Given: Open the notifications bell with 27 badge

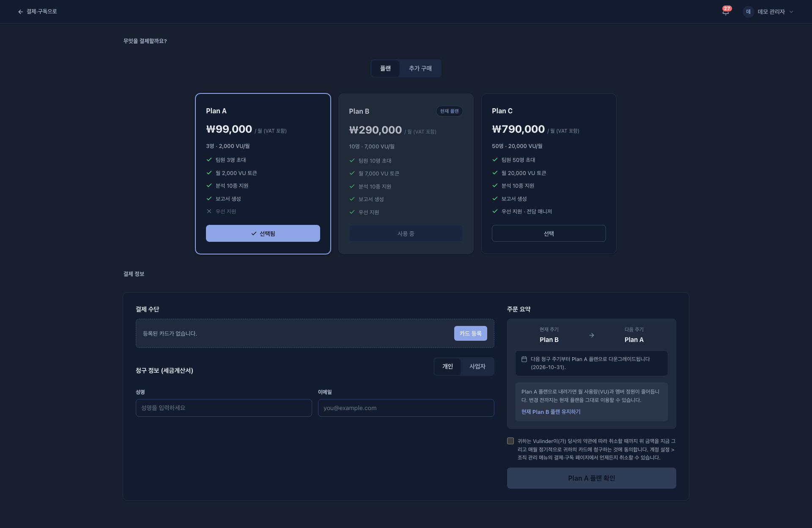Looking at the screenshot, I should (x=726, y=11).
